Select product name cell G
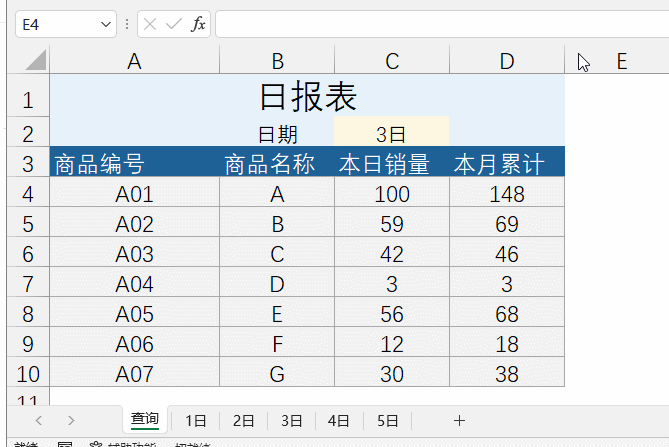The image size is (669, 447). pyautogui.click(x=277, y=372)
